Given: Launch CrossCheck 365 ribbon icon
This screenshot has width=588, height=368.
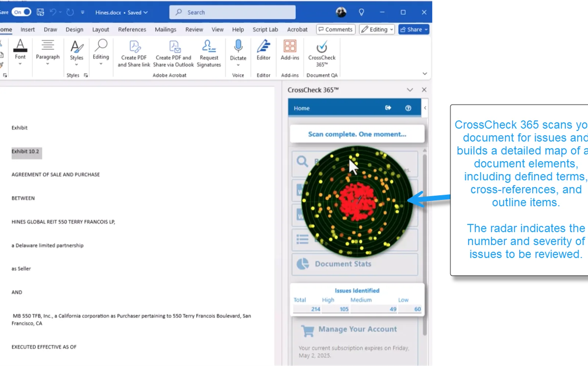Looking at the screenshot, I should click(322, 47).
